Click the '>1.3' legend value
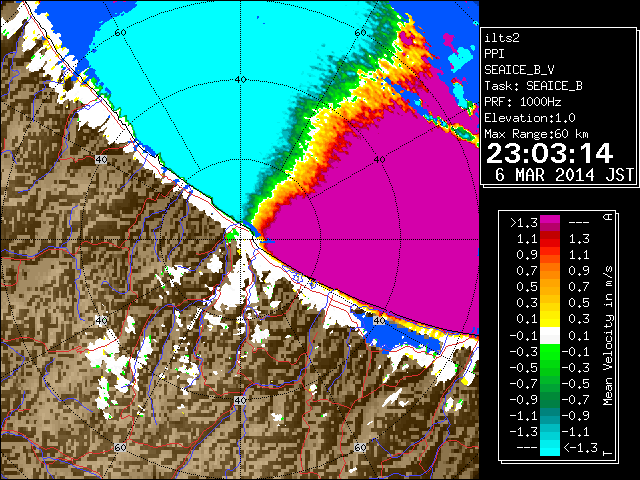Screen dimensions: 640x480 click(524, 223)
